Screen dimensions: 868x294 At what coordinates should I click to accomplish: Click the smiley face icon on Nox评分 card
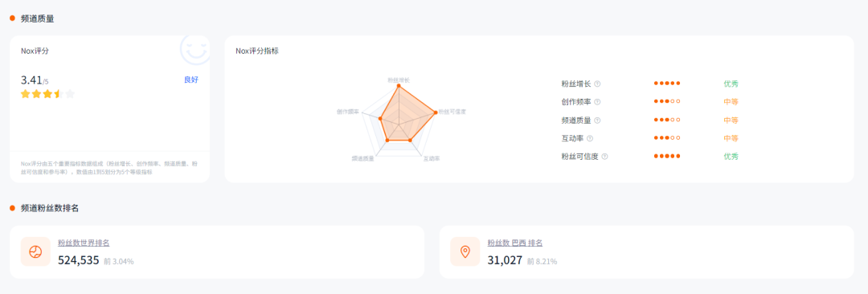click(195, 50)
